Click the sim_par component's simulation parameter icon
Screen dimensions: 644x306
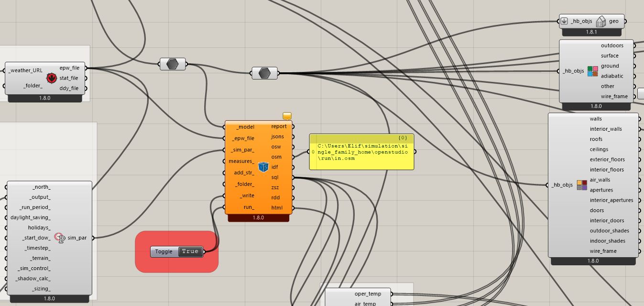coord(60,238)
